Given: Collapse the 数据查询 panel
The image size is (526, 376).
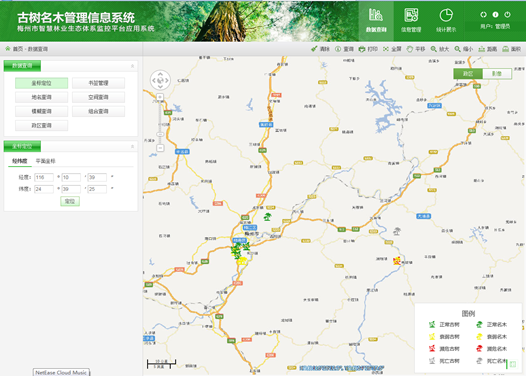Looking at the screenshot, I should click(133, 66).
